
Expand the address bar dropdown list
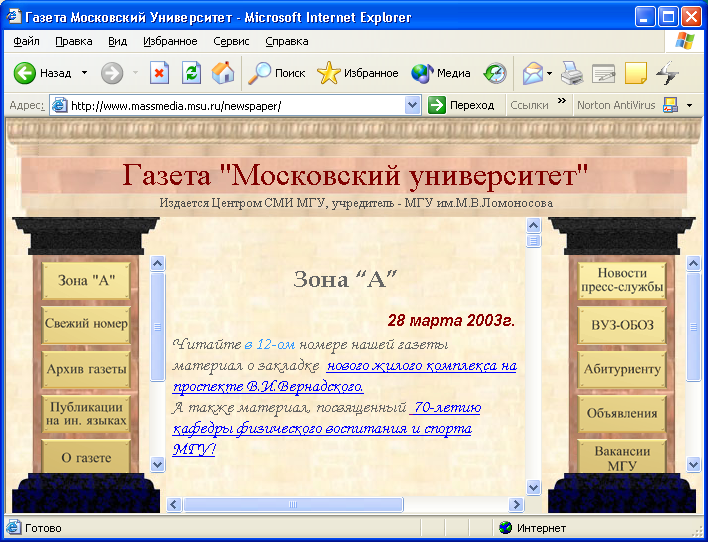click(x=413, y=106)
